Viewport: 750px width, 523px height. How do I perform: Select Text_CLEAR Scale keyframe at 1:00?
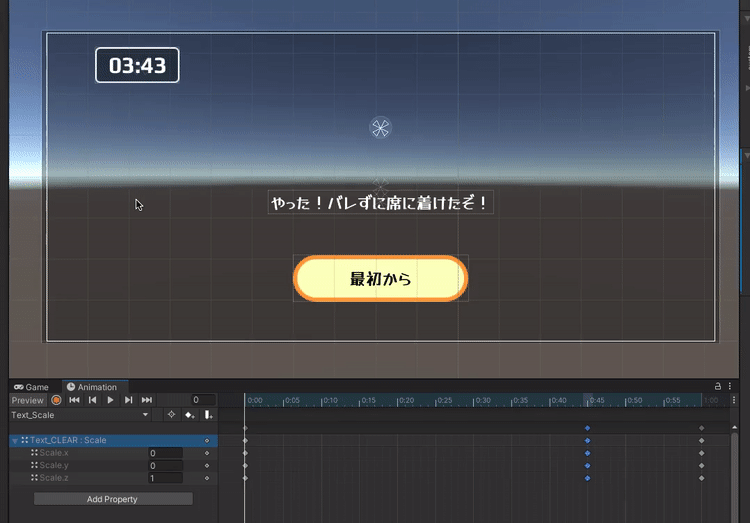(x=701, y=440)
